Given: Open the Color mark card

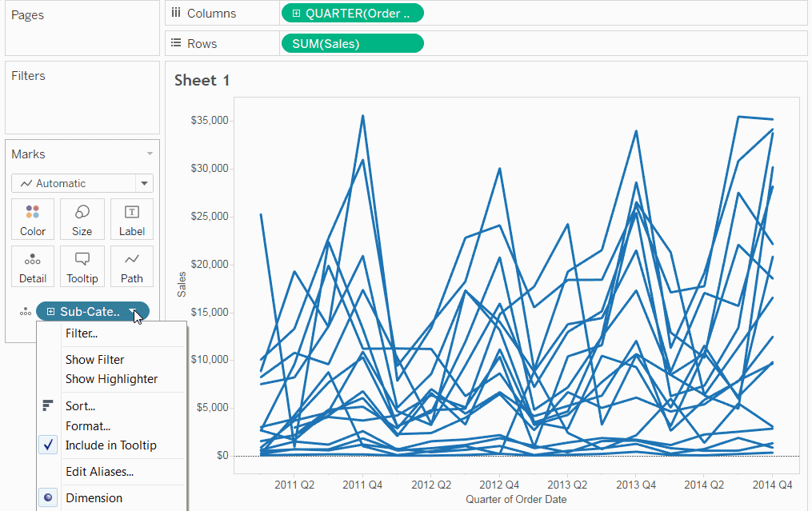Looking at the screenshot, I should 33,219.
